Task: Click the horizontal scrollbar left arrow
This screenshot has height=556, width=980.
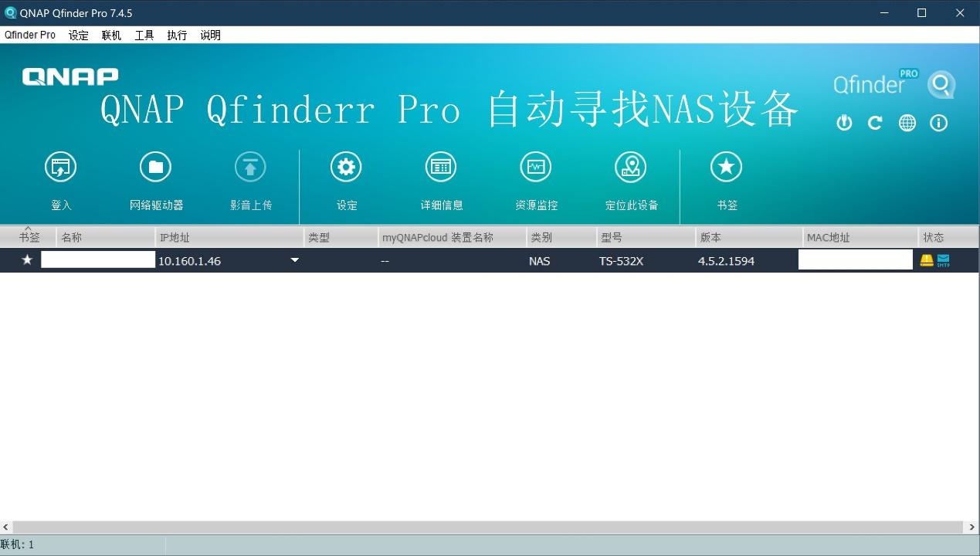Action: click(6, 527)
